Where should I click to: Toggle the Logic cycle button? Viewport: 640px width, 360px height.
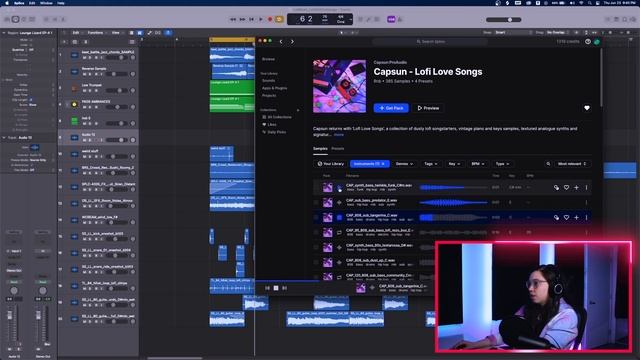click(x=279, y=19)
